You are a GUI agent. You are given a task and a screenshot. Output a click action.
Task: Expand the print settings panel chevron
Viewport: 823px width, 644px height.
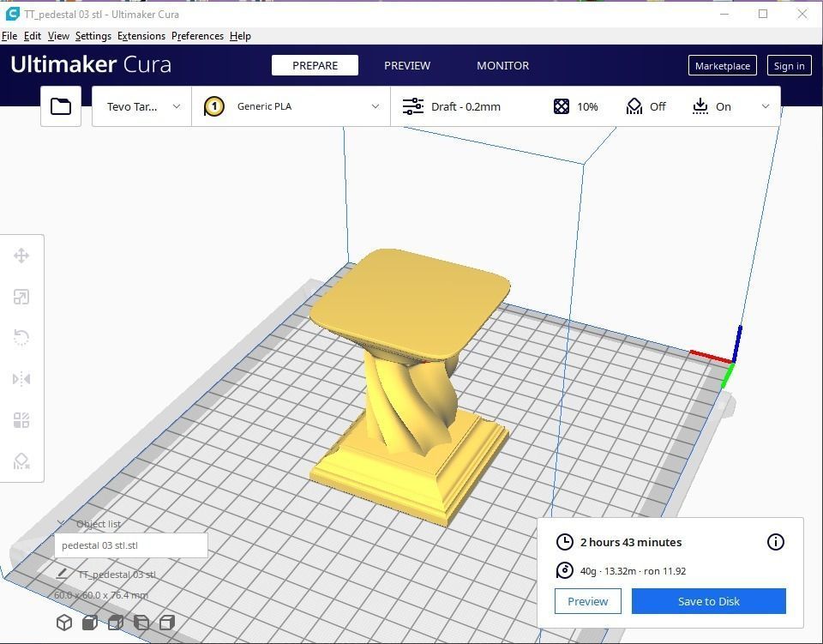tap(766, 106)
